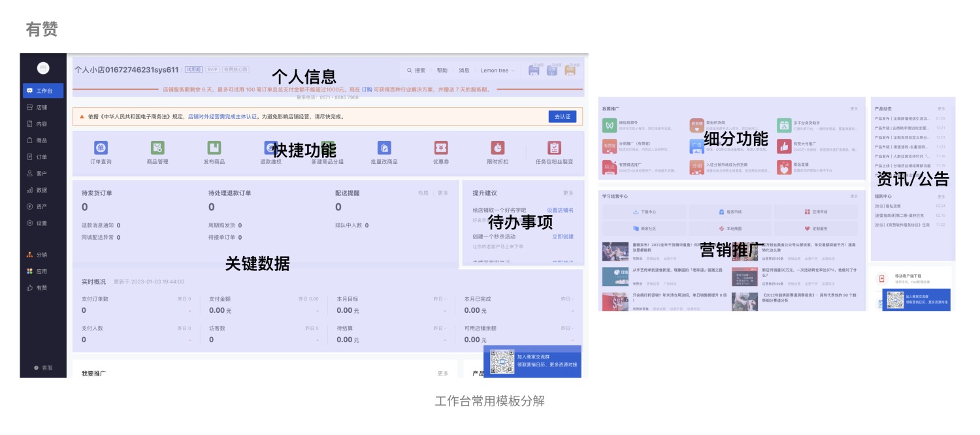Open the 多平台卖货助手 icon
The width and height of the screenshot is (980, 435).
[x=784, y=125]
